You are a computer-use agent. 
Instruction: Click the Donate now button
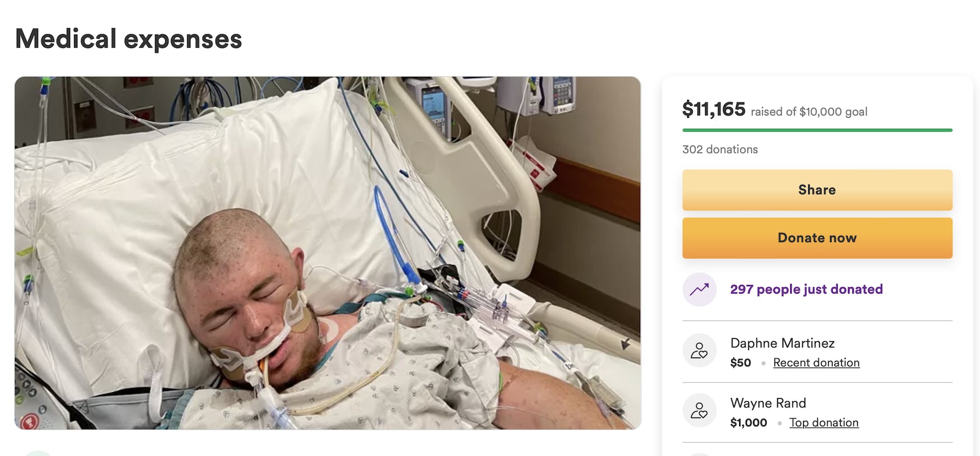[x=817, y=238]
